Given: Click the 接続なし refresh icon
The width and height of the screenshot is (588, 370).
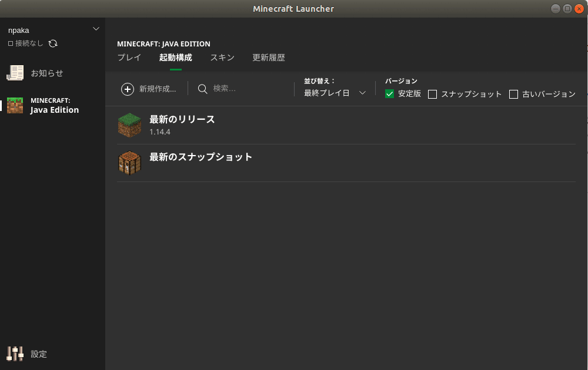Looking at the screenshot, I should click(x=54, y=43).
